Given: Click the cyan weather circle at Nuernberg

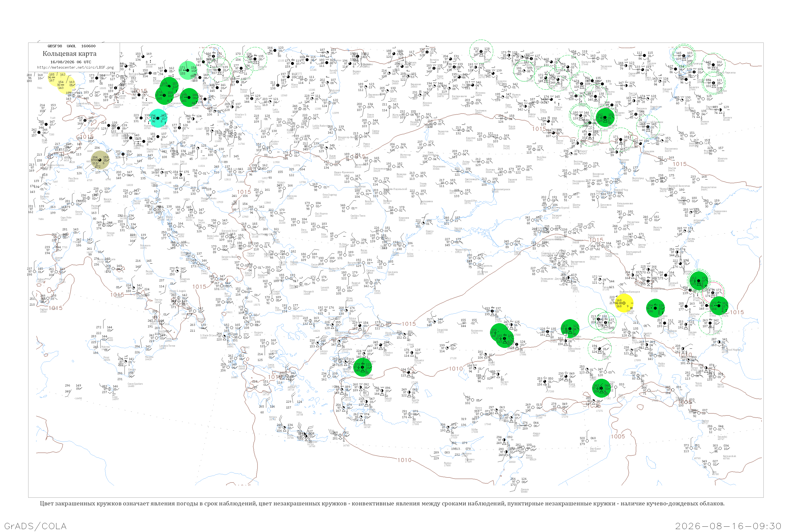Looking at the screenshot, I should [x=158, y=118].
